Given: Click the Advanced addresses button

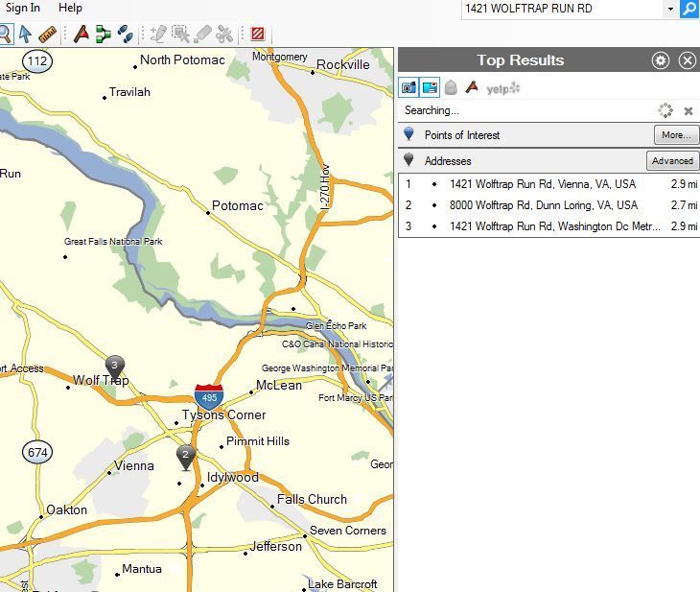Looking at the screenshot, I should 672,161.
